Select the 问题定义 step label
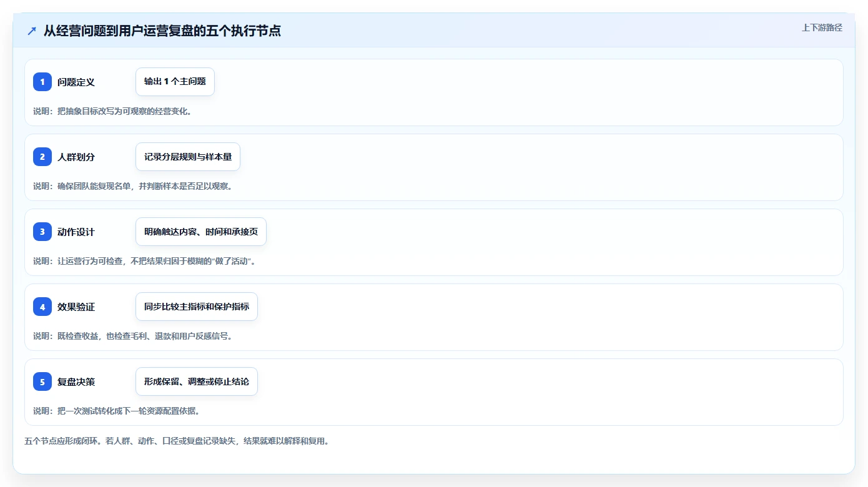The width and height of the screenshot is (868, 487). 76,82
